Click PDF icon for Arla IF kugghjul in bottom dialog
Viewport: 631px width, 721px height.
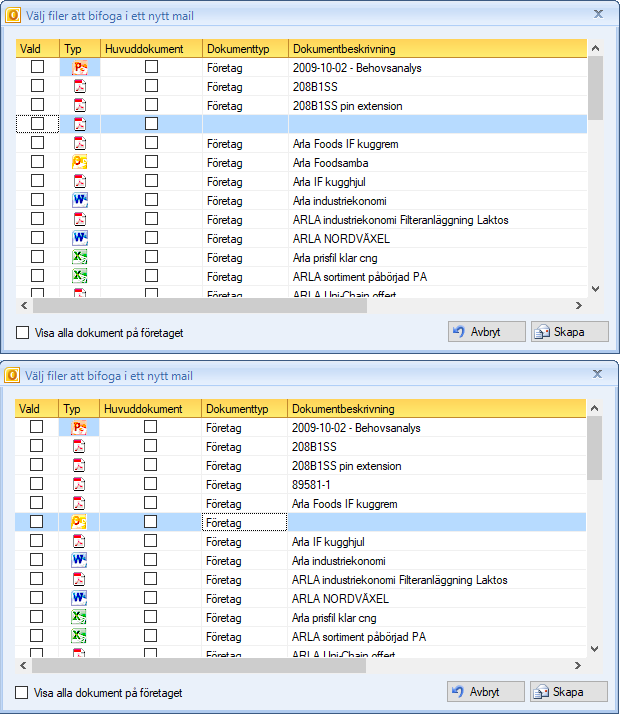pos(79,541)
